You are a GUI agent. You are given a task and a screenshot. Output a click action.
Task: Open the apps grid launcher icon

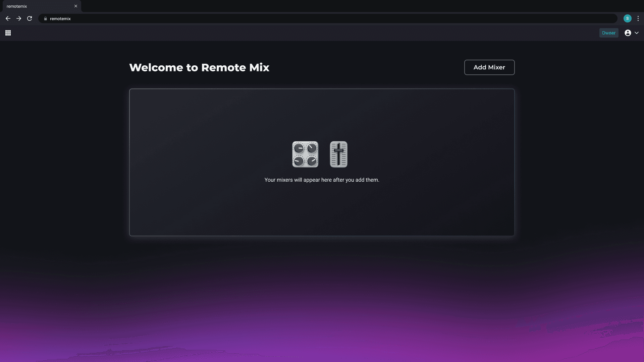(x=8, y=33)
